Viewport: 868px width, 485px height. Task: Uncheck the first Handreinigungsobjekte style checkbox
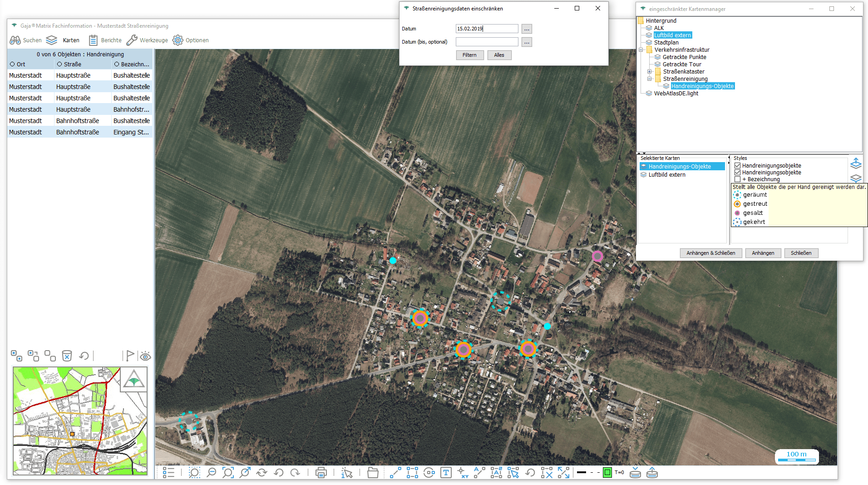(x=737, y=166)
